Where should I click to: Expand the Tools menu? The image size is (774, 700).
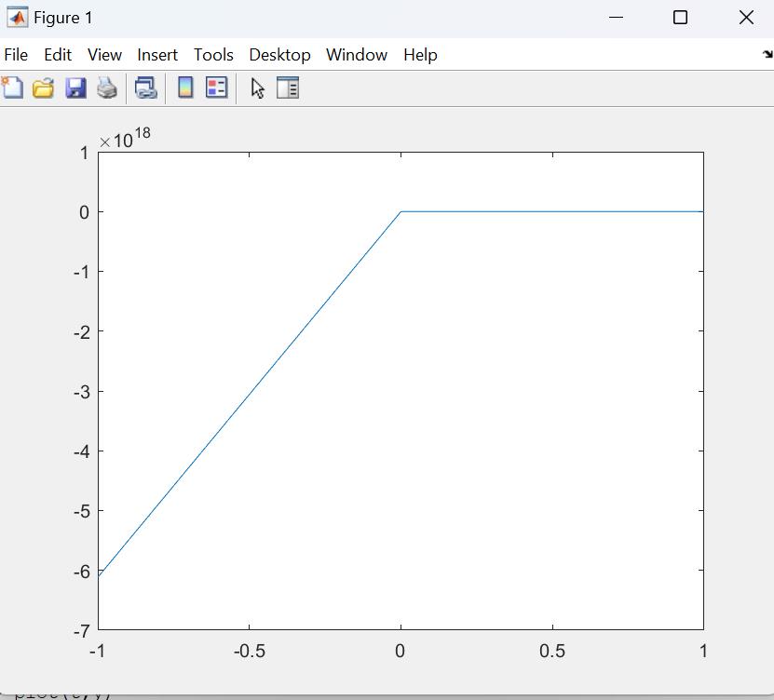point(213,55)
